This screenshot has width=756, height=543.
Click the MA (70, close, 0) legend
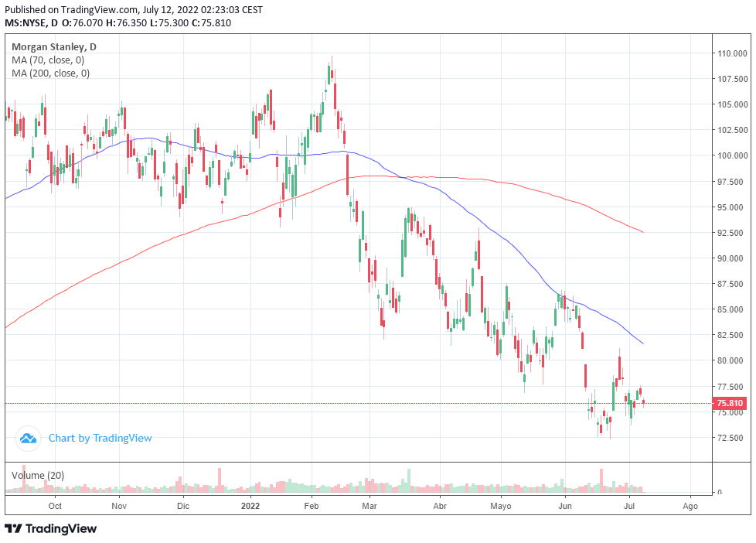tap(48, 60)
